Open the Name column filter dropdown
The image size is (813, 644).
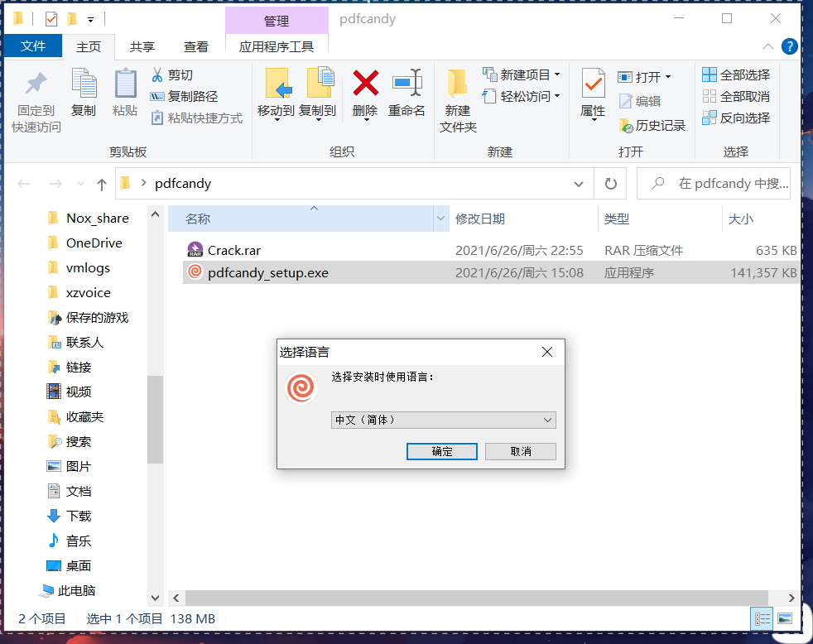click(440, 219)
